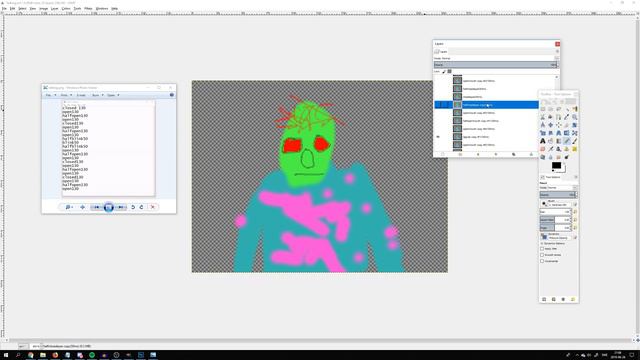Rotate image clockwise in Photo Viewer
This screenshot has width=640, height=360.
tap(141, 207)
